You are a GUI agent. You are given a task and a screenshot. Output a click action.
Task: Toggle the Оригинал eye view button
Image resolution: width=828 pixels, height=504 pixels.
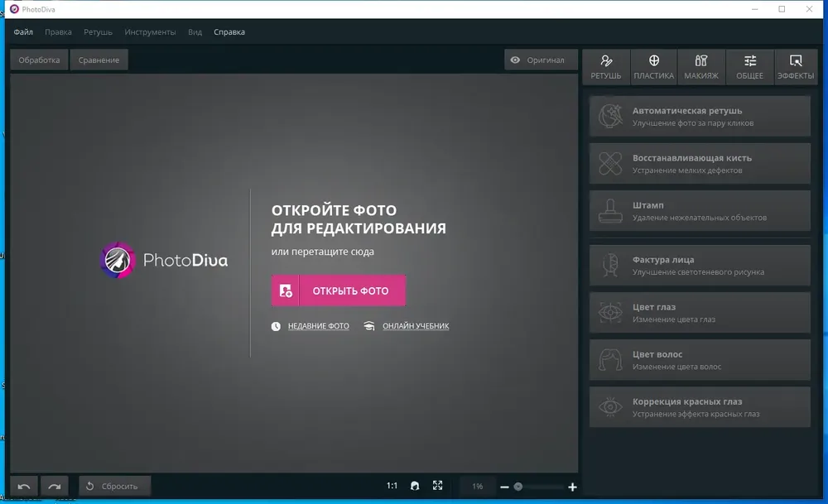click(x=541, y=60)
